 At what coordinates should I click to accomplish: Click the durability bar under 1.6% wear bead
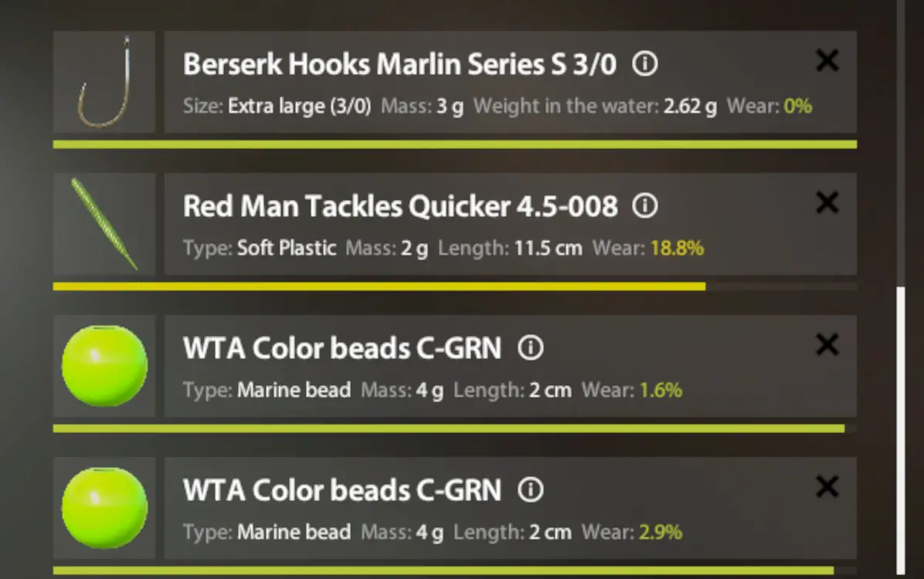pyautogui.click(x=448, y=428)
